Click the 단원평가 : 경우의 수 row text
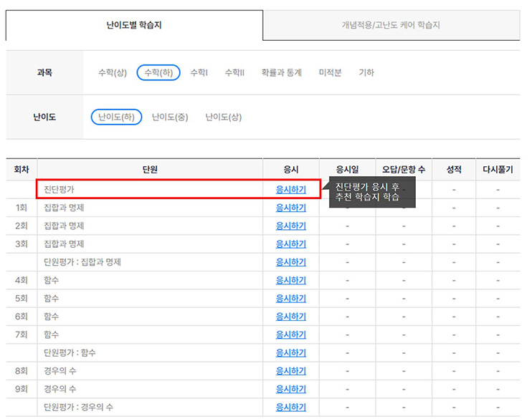 click(x=78, y=407)
